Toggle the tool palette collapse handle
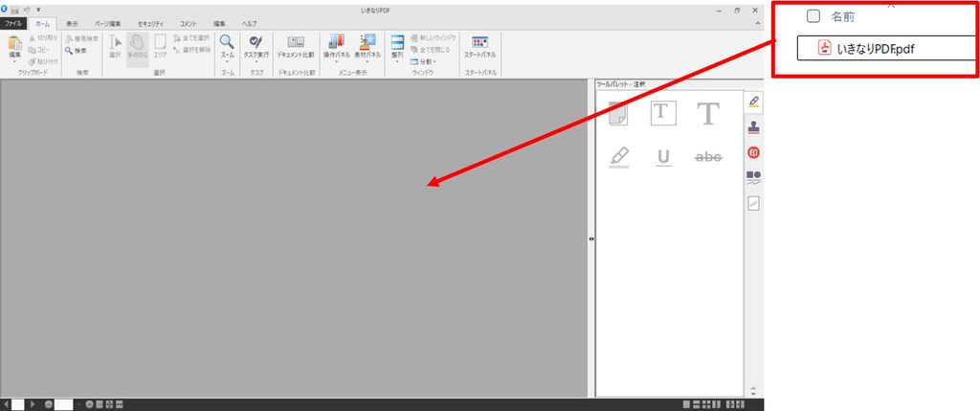 (x=591, y=239)
